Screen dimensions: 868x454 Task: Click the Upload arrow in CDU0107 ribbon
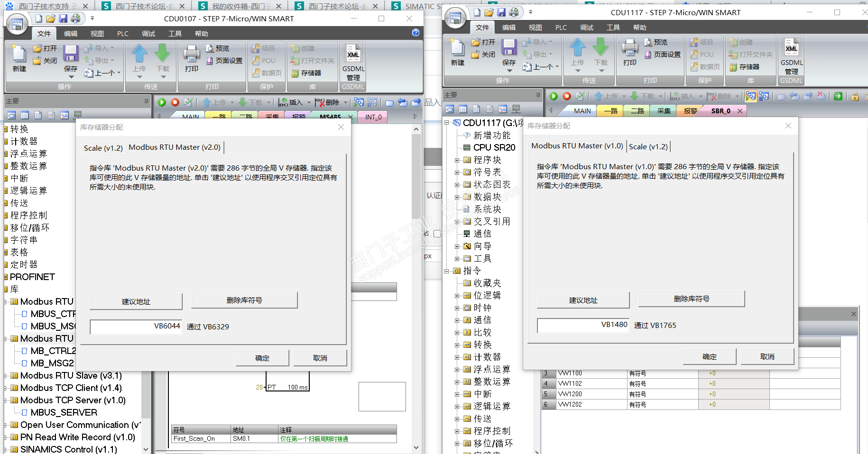pyautogui.click(x=139, y=54)
